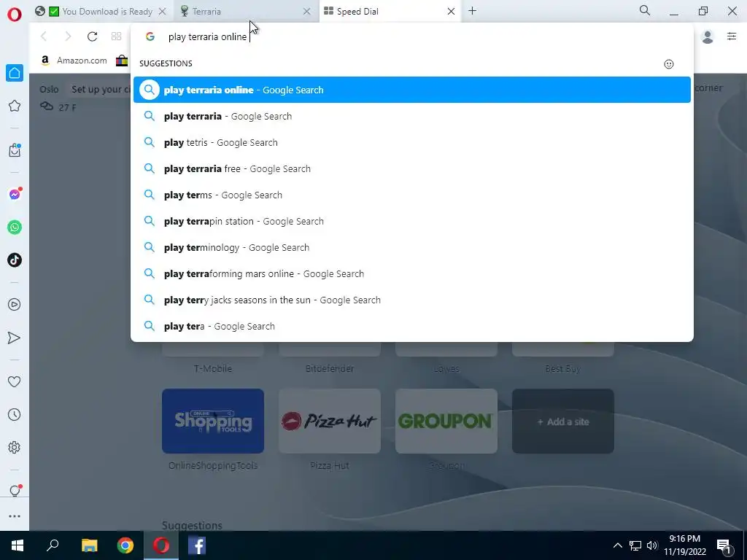This screenshot has height=560, width=747.
Task: Show hidden system tray icons
Action: pyautogui.click(x=617, y=545)
